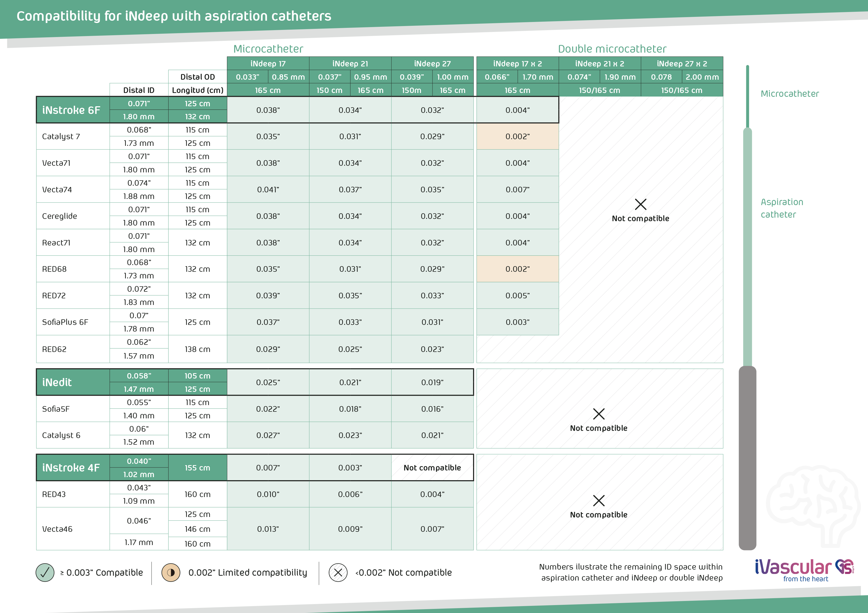The image size is (868, 613).
Task: Select the 'iNdeep 21' column header
Action: pyautogui.click(x=350, y=64)
